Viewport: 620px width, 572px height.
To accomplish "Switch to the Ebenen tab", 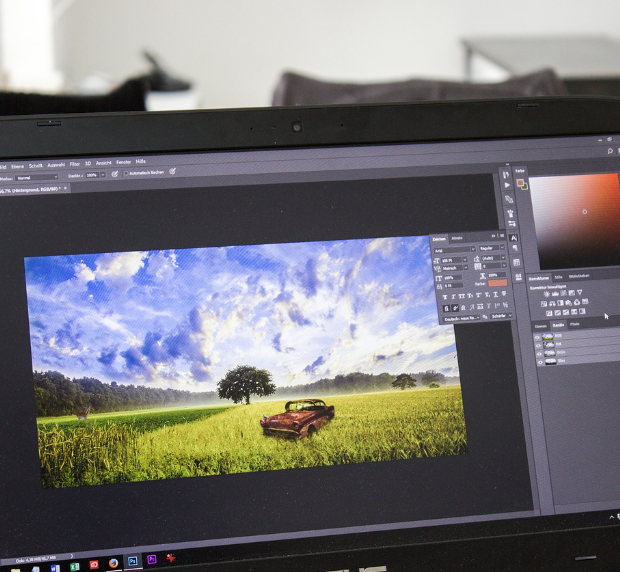I will (x=540, y=325).
